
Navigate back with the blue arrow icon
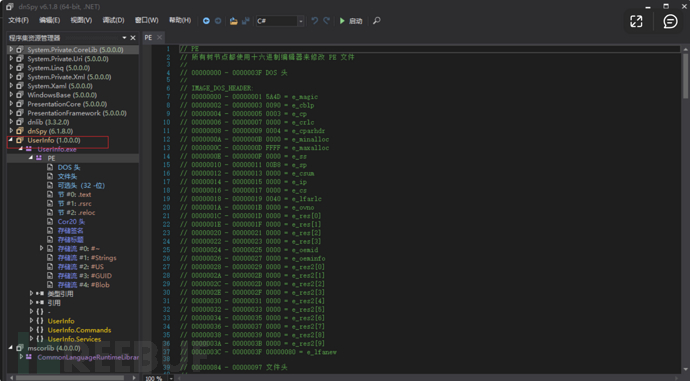(206, 21)
